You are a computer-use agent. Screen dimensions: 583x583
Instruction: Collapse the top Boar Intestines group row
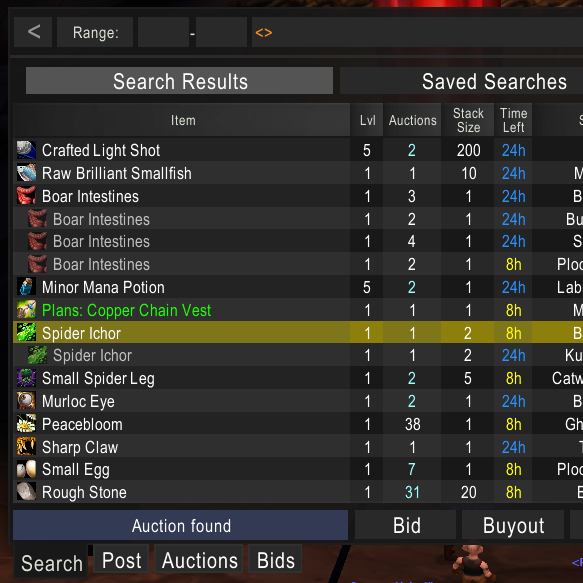click(181, 196)
